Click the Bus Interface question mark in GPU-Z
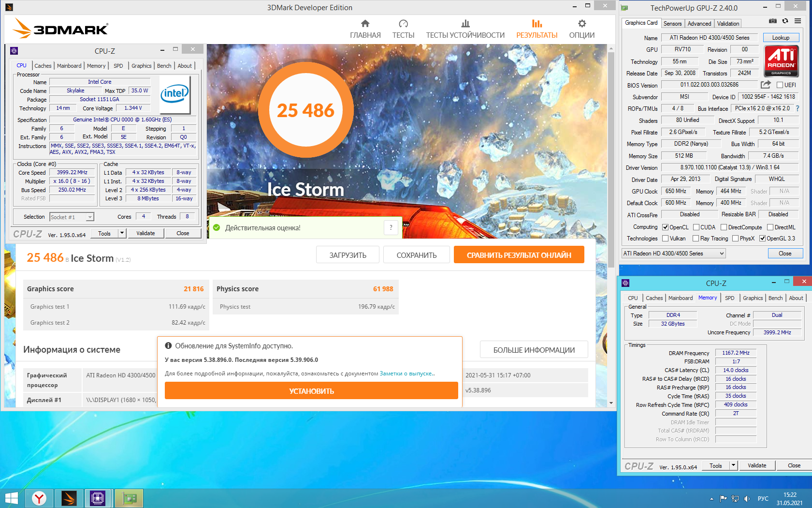The width and height of the screenshot is (812, 508). (x=797, y=108)
